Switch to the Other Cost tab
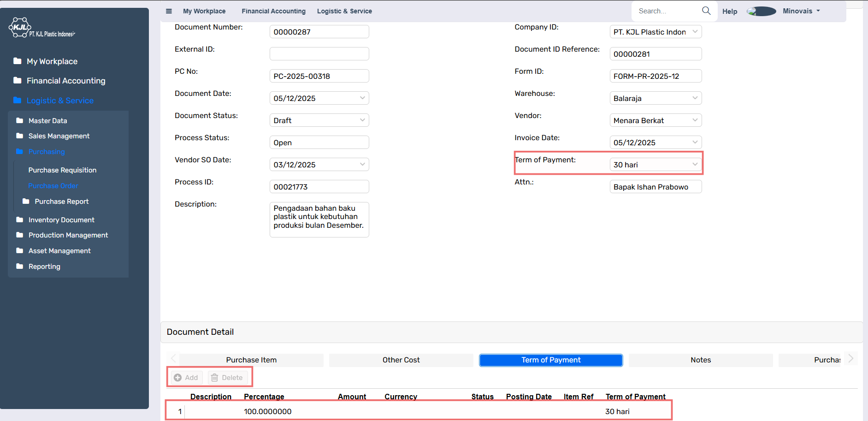 point(401,360)
